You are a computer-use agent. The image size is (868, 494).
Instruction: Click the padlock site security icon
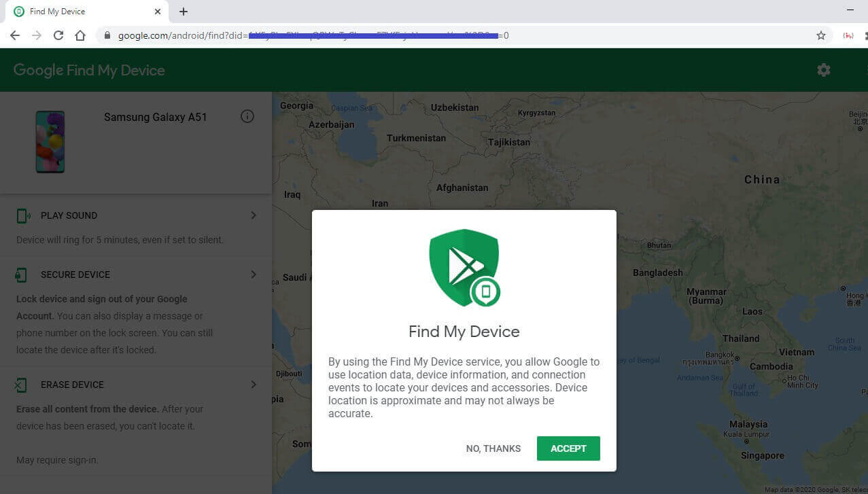[107, 35]
